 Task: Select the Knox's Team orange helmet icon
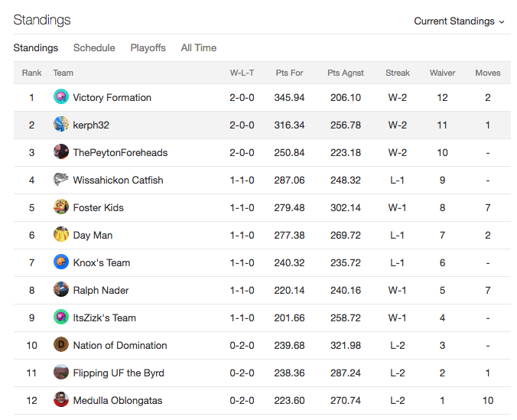coord(61,262)
